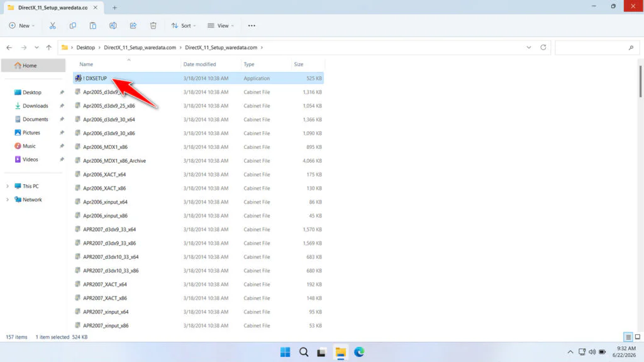Image resolution: width=644 pixels, height=362 pixels.
Task: Select file Apr2006_xinput_x86
Action: 198,216
